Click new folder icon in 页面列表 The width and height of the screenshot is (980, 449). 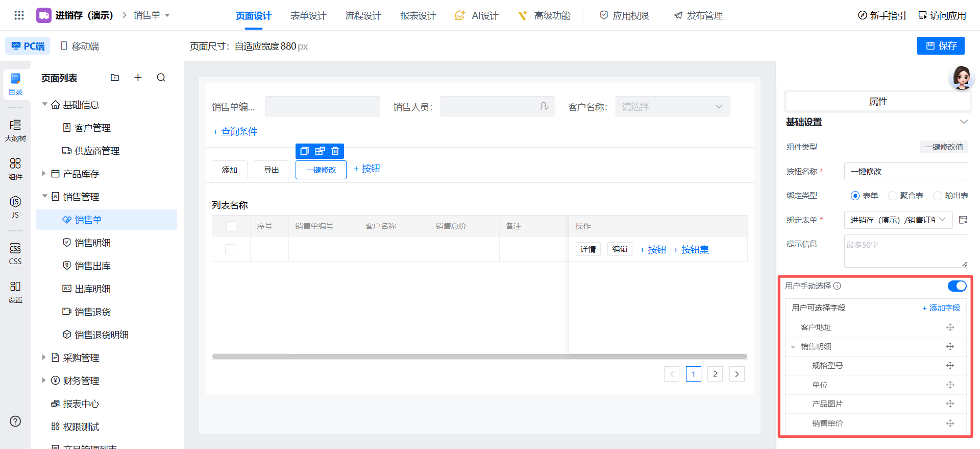point(115,78)
